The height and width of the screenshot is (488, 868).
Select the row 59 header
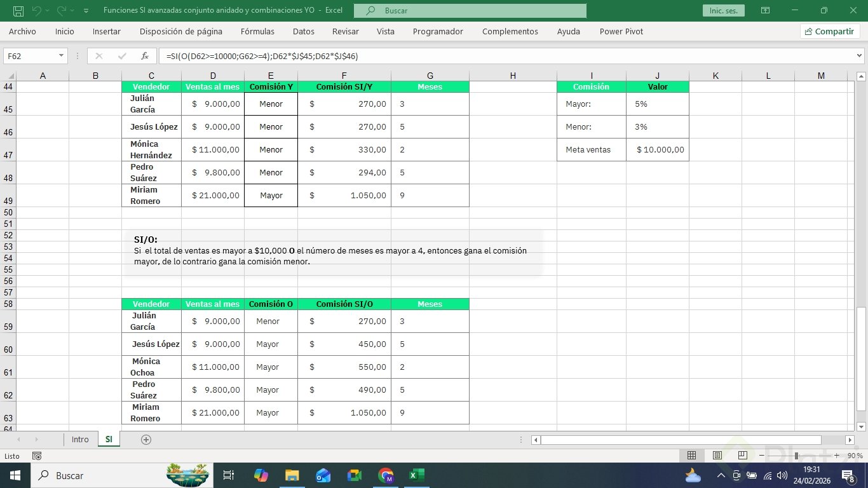(x=8, y=321)
